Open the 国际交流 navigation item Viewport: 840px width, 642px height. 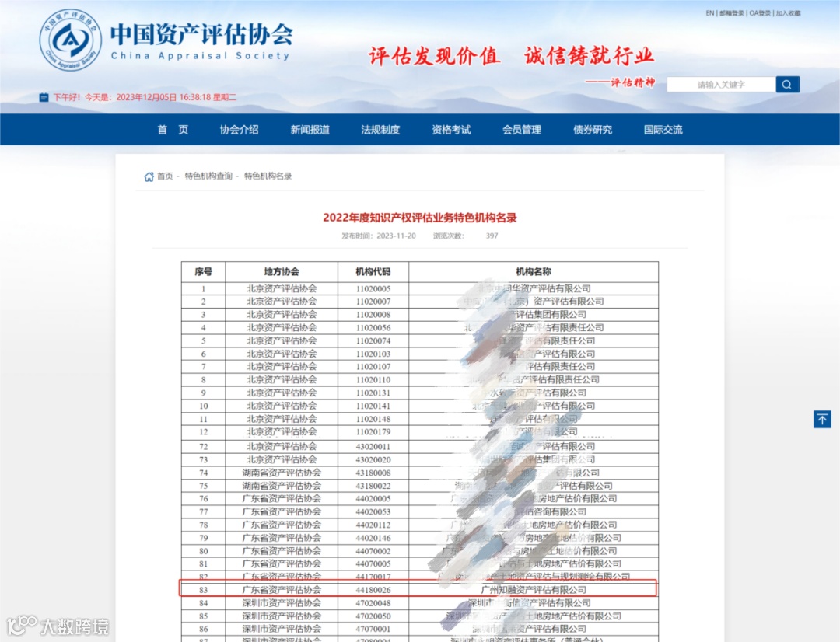point(663,130)
